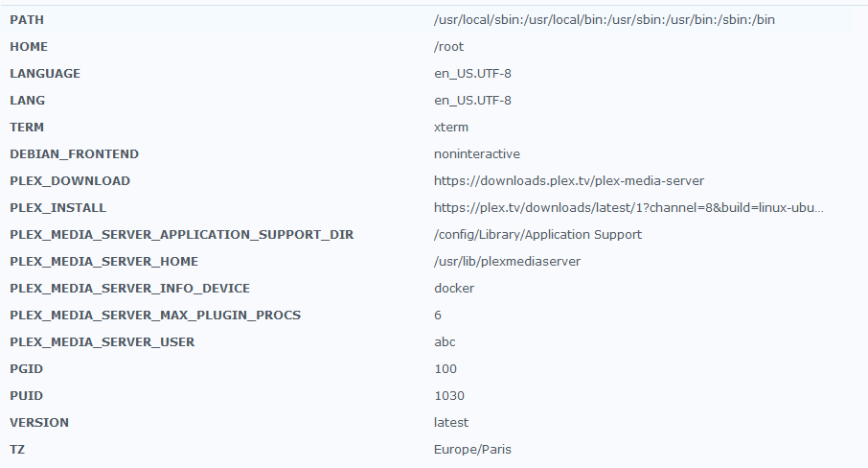The width and height of the screenshot is (868, 468).
Task: Select the PLEX_MEDIA_SERVER_INFO_DEVICE variable name
Action: point(129,289)
